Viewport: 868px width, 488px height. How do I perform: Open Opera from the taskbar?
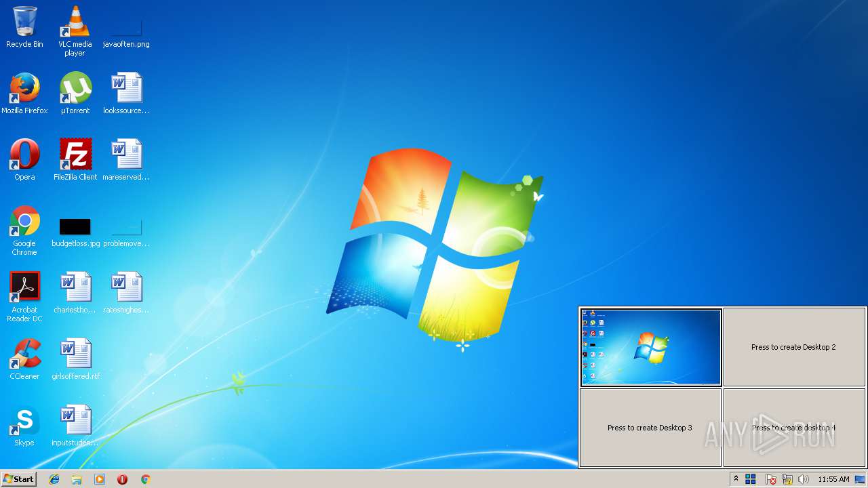pyautogui.click(x=122, y=479)
